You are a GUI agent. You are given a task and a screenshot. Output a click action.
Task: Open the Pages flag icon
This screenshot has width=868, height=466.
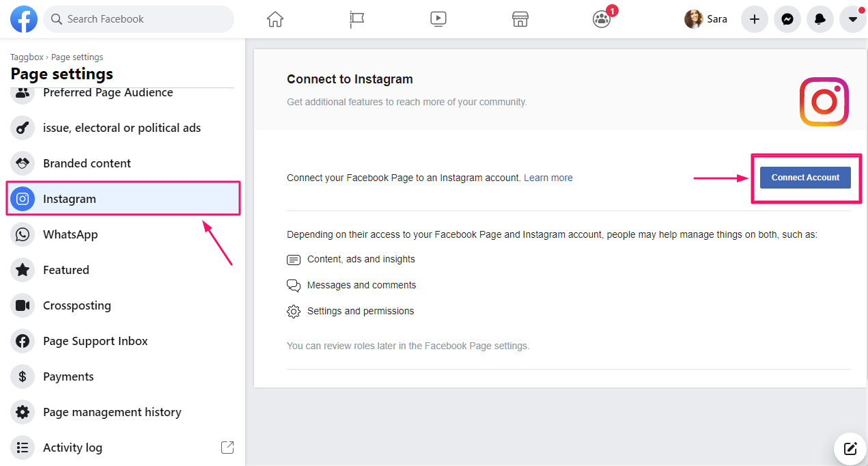click(356, 19)
